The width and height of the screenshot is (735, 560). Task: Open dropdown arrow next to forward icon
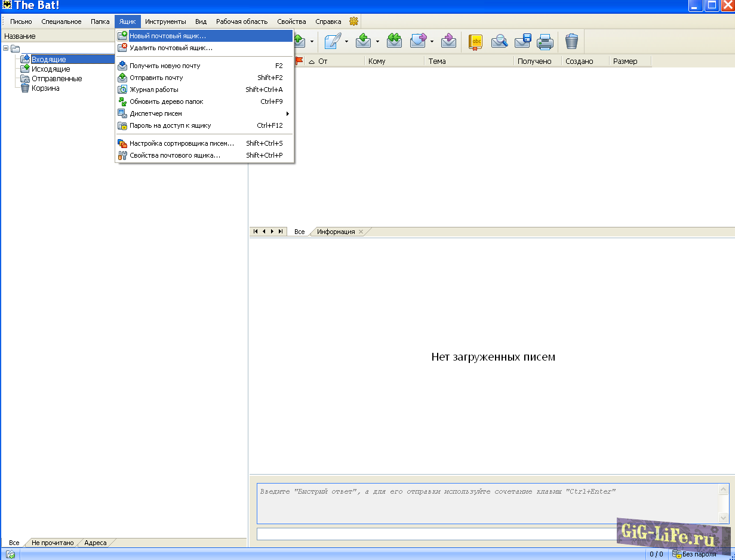431,42
